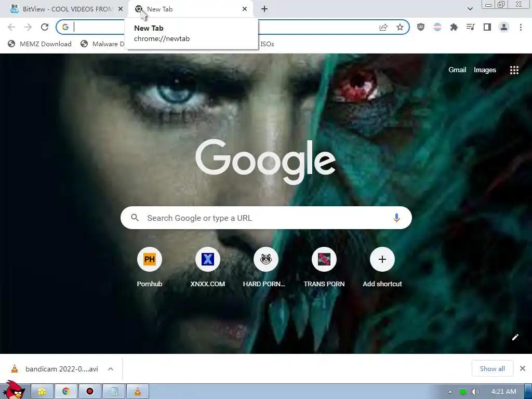Open the volume speaker icon
Screen dimensions: 532x399
[475, 392]
